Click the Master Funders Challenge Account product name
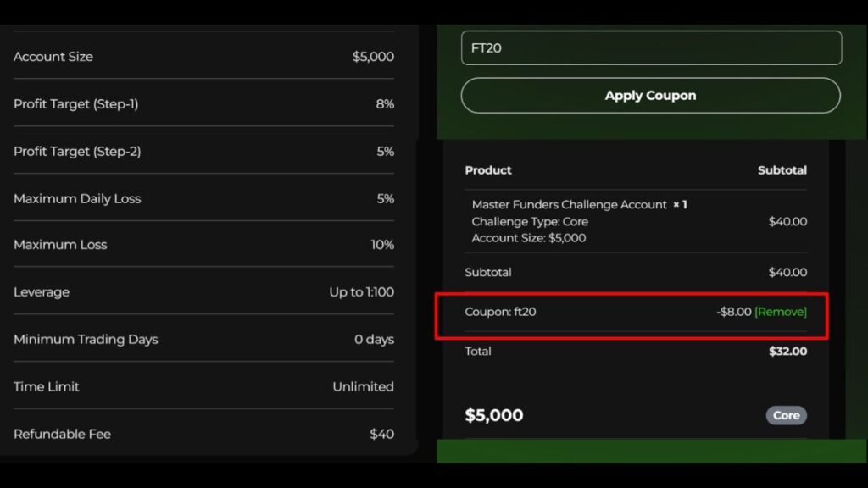 [x=569, y=205]
